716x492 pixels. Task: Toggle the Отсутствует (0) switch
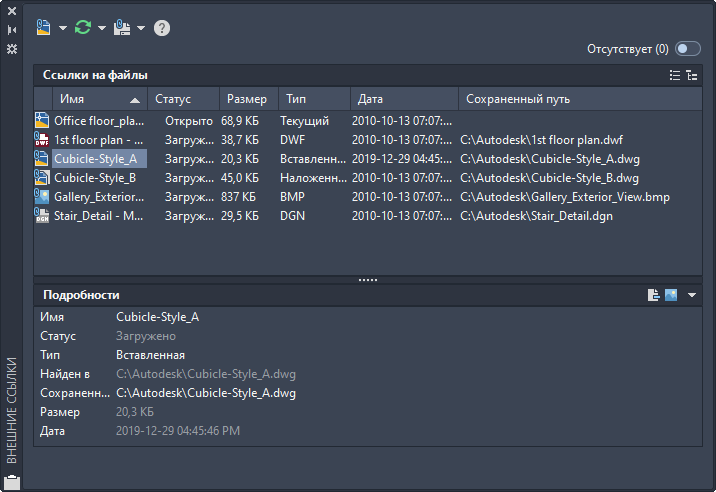(x=688, y=48)
